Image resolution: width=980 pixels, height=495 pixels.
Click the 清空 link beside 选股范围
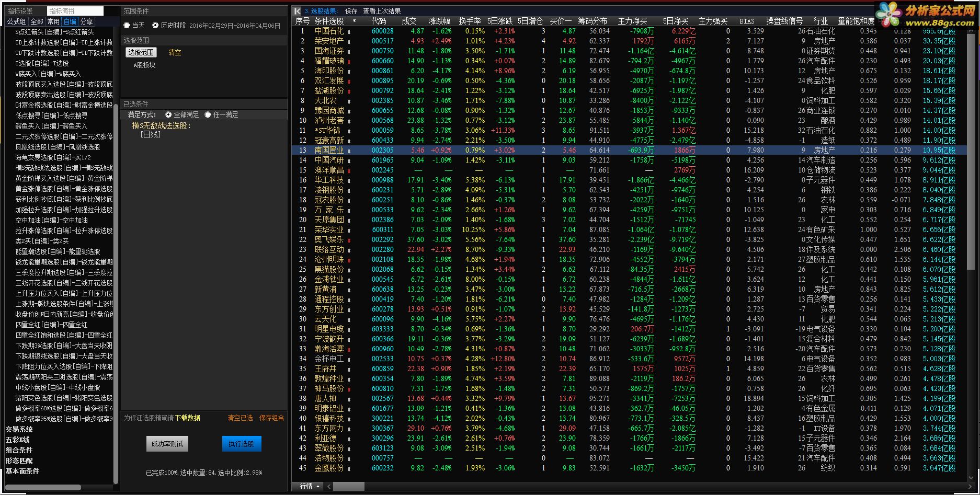[175, 52]
